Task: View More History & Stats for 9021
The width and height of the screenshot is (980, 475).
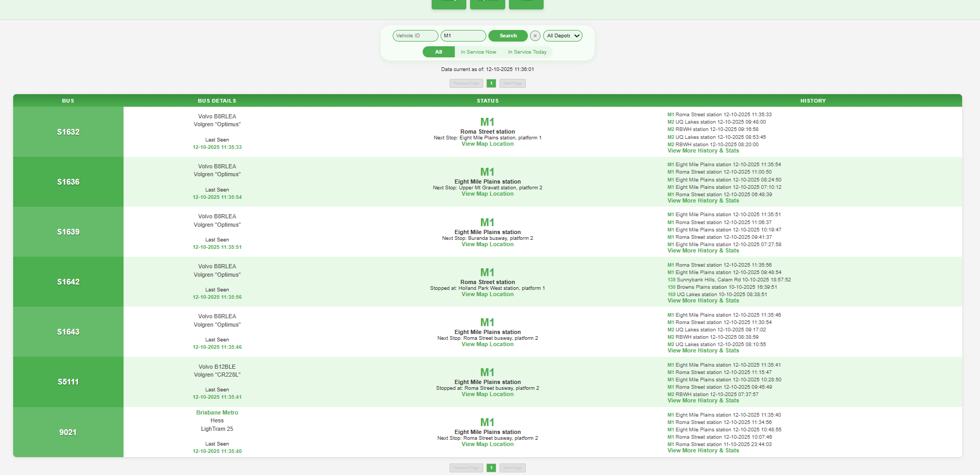Action: click(703, 451)
